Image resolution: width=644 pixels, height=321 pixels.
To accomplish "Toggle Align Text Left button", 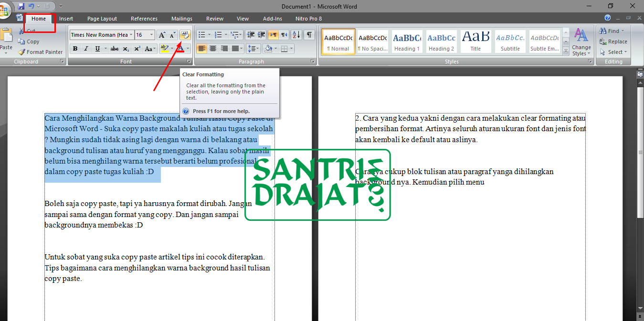I will click(202, 49).
